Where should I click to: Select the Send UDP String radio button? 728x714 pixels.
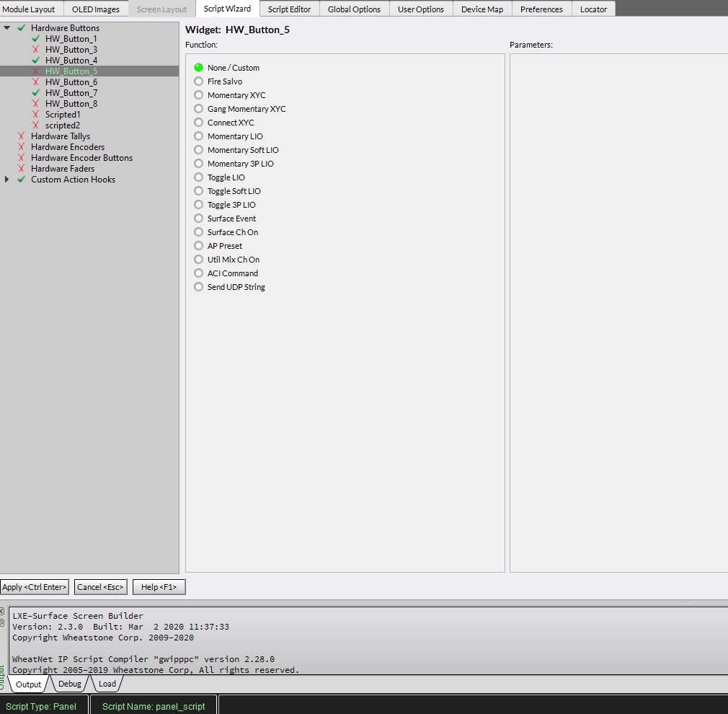pyautogui.click(x=199, y=287)
